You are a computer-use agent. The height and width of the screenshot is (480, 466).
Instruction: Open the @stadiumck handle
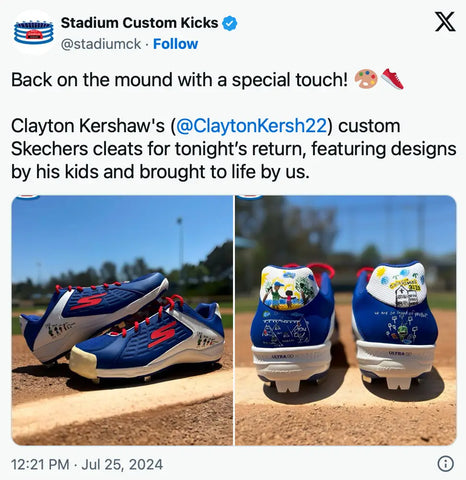(x=101, y=44)
